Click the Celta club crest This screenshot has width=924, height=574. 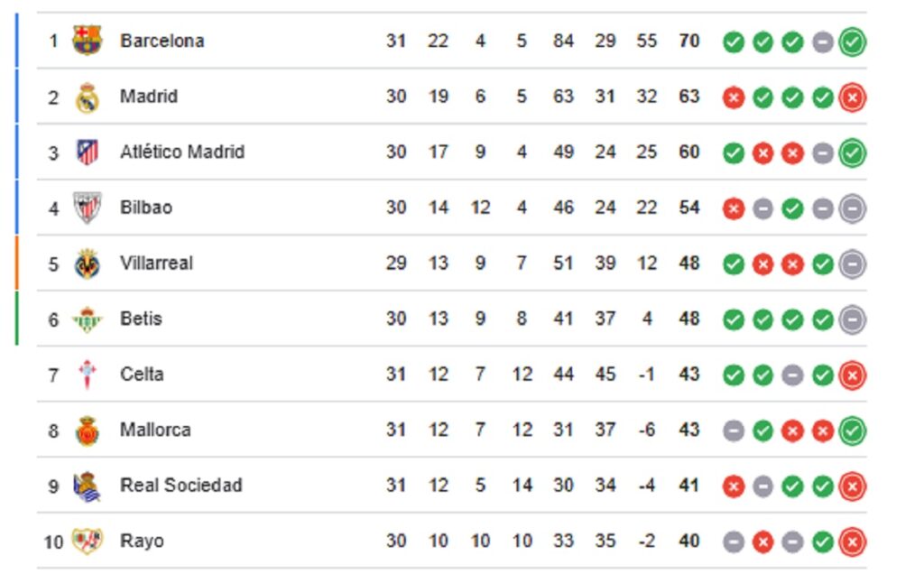click(x=88, y=375)
